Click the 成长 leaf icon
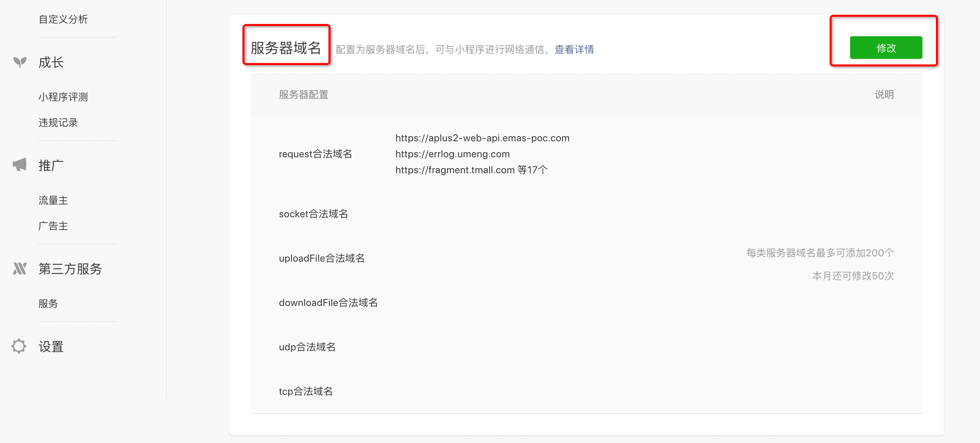 pyautogui.click(x=20, y=62)
